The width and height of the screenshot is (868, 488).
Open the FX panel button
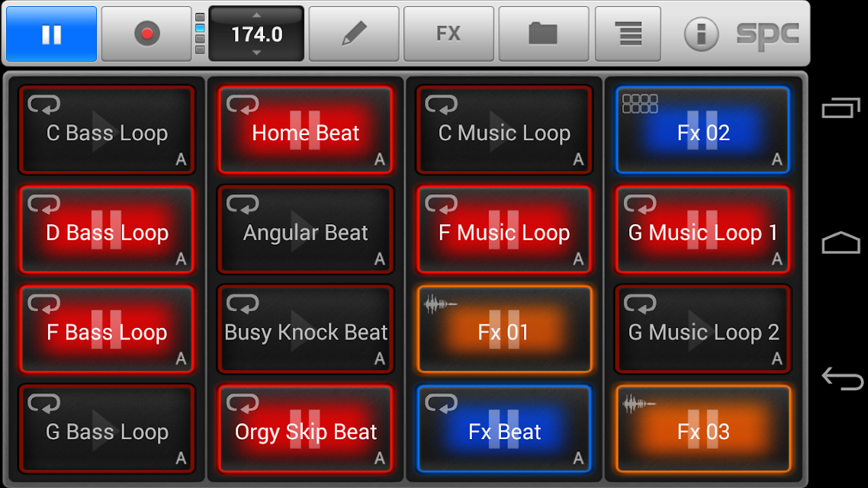pyautogui.click(x=448, y=34)
